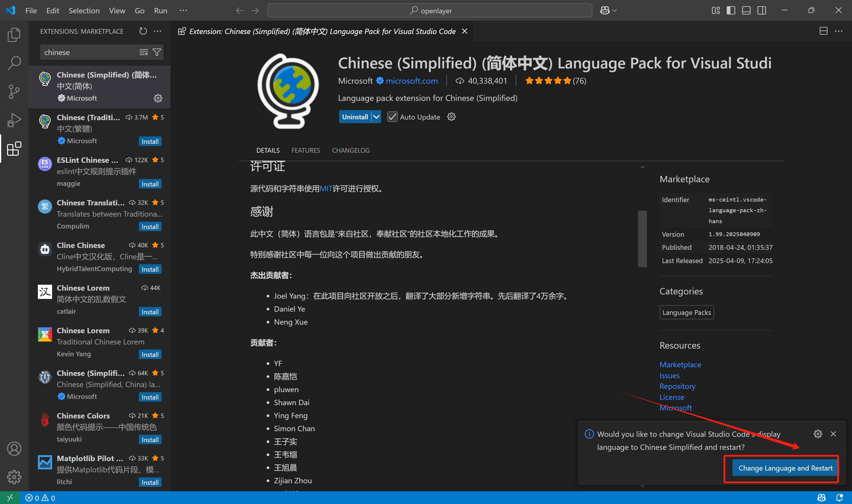Open the Search view icon
This screenshot has height=504, width=852.
14,63
